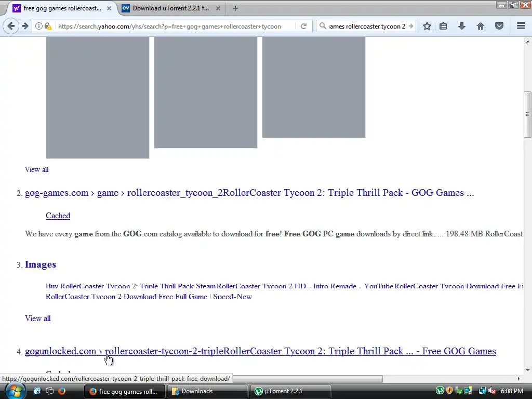
Task: Go forward using the browser forward arrow
Action: click(x=25, y=26)
